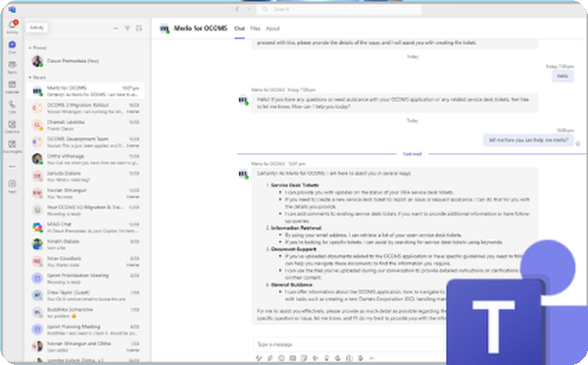
Task: Open the OCOMS Development Team chat
Action: [x=85, y=142]
